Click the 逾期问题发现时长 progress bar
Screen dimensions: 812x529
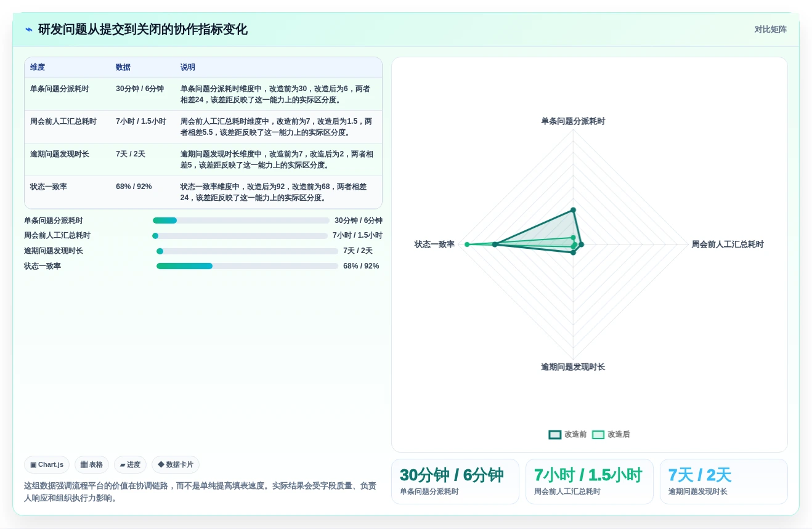[247, 251]
